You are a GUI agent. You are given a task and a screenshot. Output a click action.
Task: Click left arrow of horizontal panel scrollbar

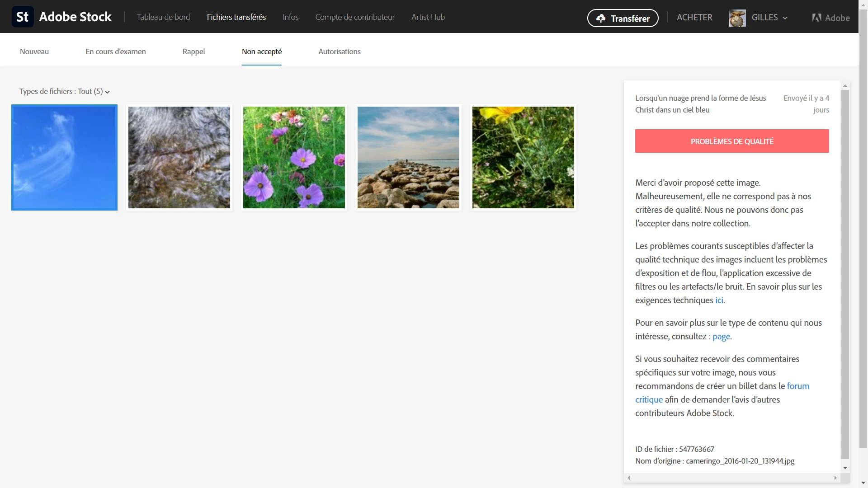click(629, 478)
